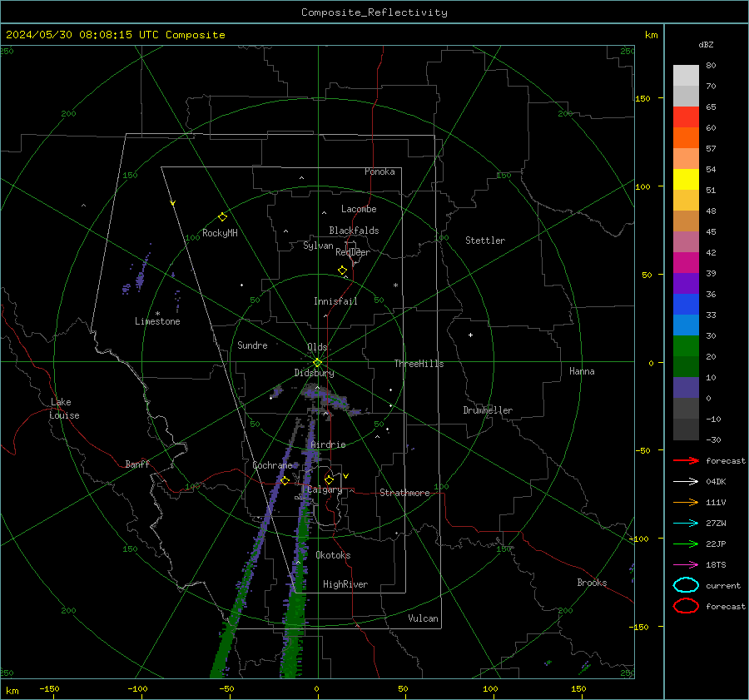Image resolution: width=749 pixels, height=700 pixels.
Task: Click the Hanna label
Action: pyautogui.click(x=582, y=371)
